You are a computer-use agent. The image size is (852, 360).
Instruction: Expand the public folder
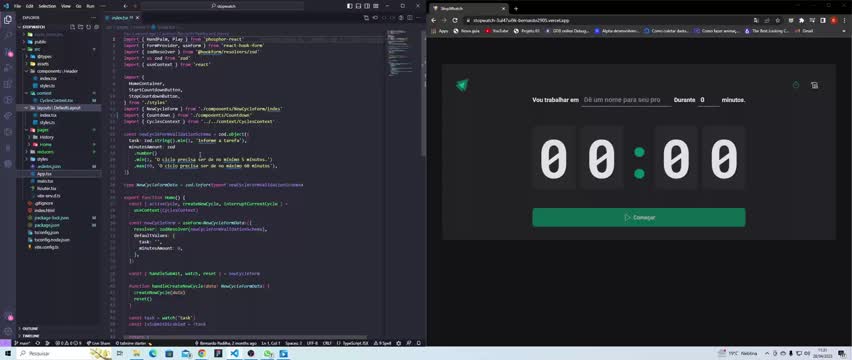coord(40,41)
